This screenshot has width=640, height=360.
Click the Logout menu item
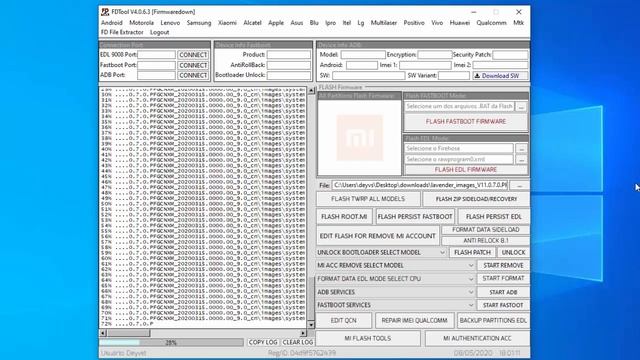pos(159,32)
